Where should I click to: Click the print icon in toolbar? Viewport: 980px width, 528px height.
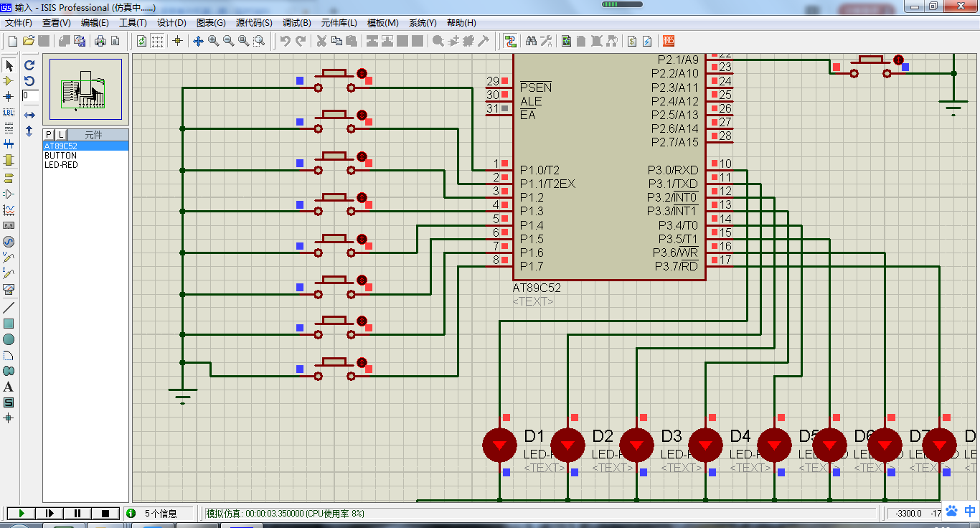[x=100, y=41]
